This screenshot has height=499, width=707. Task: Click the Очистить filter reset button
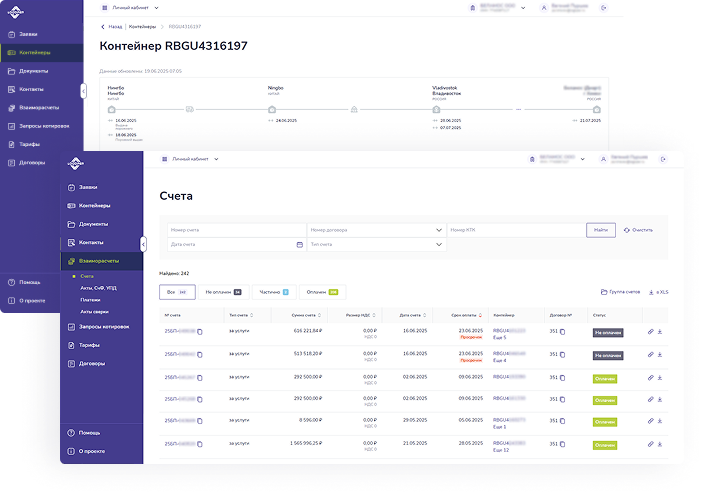(x=638, y=230)
